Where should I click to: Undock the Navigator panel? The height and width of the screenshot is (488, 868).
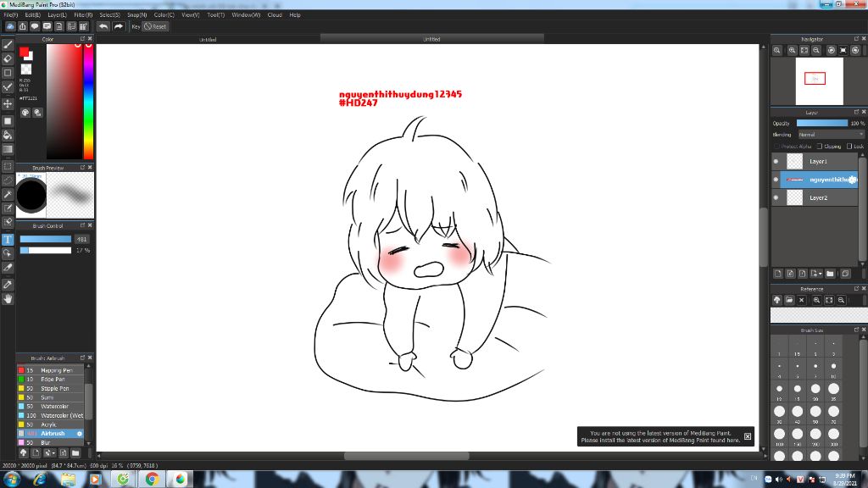click(856, 39)
